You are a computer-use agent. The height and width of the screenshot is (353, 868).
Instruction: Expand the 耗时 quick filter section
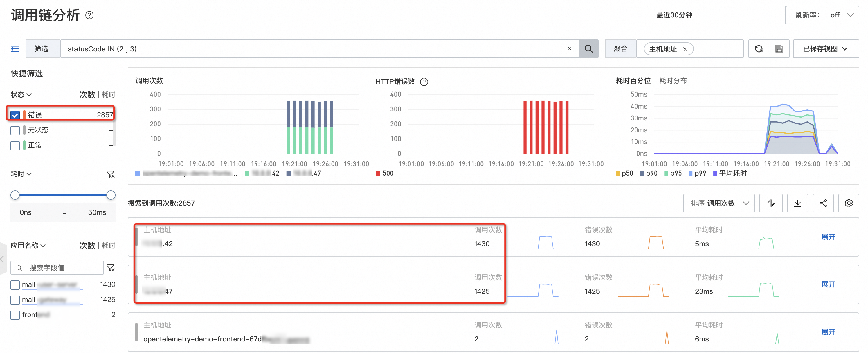(x=21, y=174)
